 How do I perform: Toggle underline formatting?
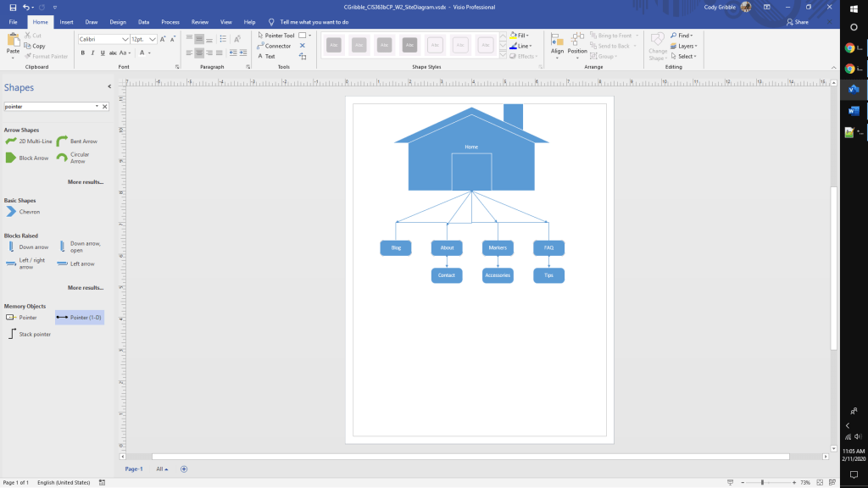pos(103,53)
